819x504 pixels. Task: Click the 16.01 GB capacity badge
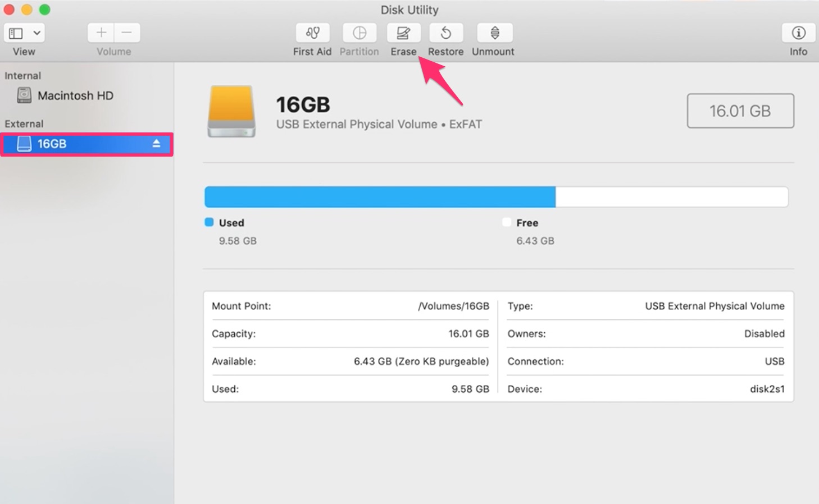coord(740,111)
